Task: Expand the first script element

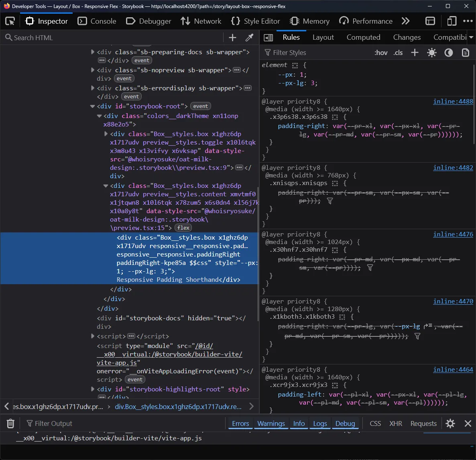Action: pyautogui.click(x=92, y=336)
